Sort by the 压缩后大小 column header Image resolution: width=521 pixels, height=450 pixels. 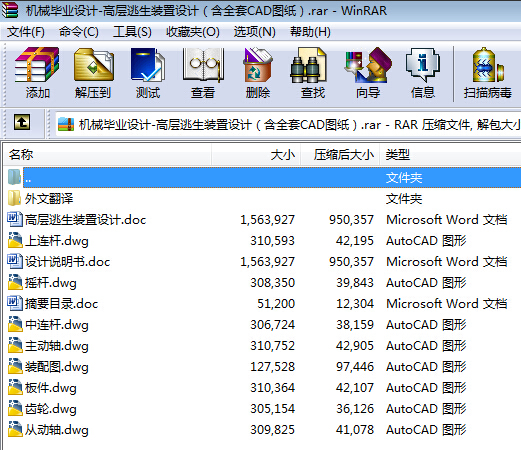[340, 155]
